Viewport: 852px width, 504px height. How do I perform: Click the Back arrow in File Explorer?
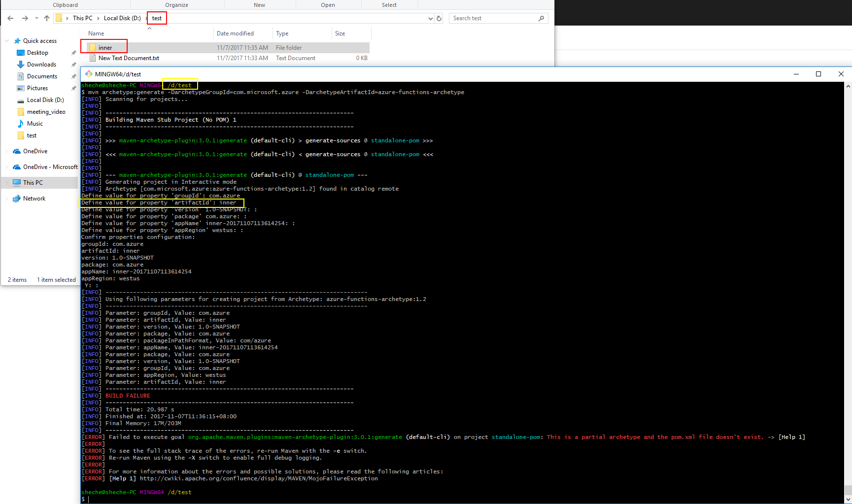10,18
